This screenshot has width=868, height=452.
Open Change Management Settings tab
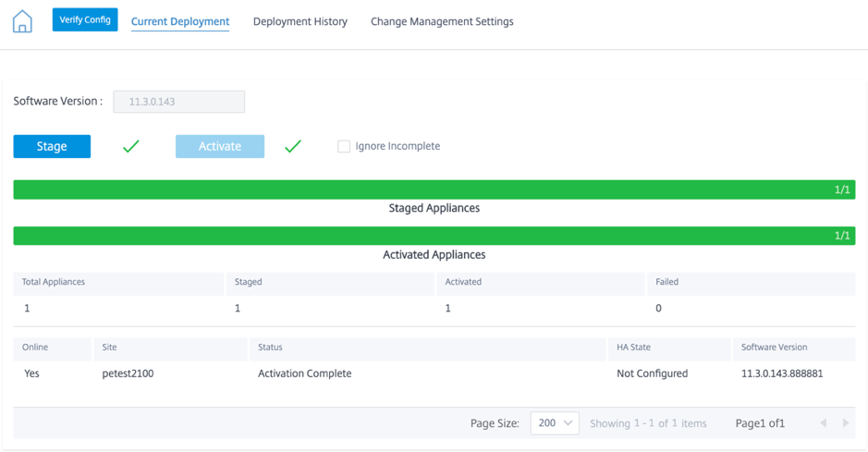coord(442,21)
